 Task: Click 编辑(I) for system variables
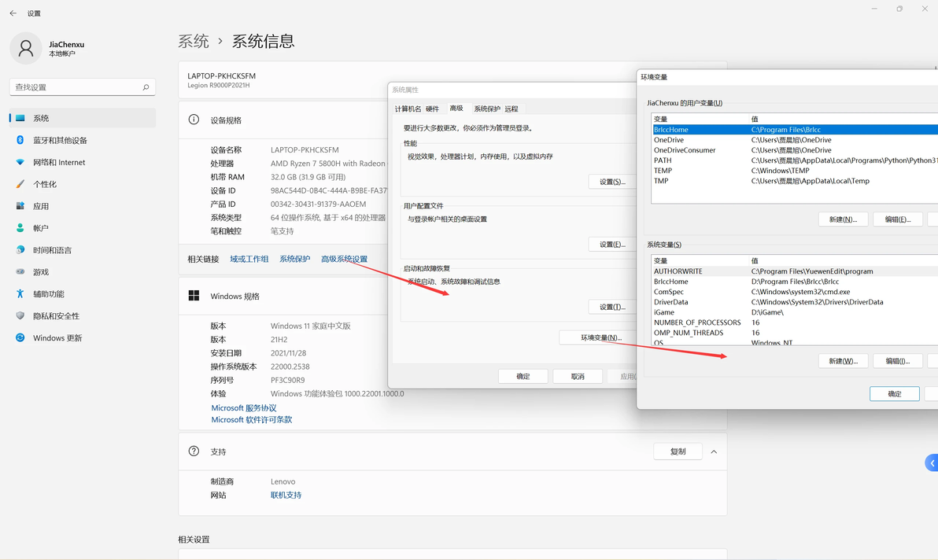(x=897, y=361)
